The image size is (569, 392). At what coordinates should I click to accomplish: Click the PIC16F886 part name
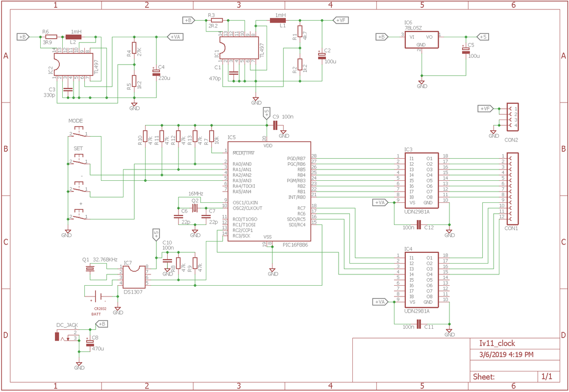pyautogui.click(x=295, y=245)
